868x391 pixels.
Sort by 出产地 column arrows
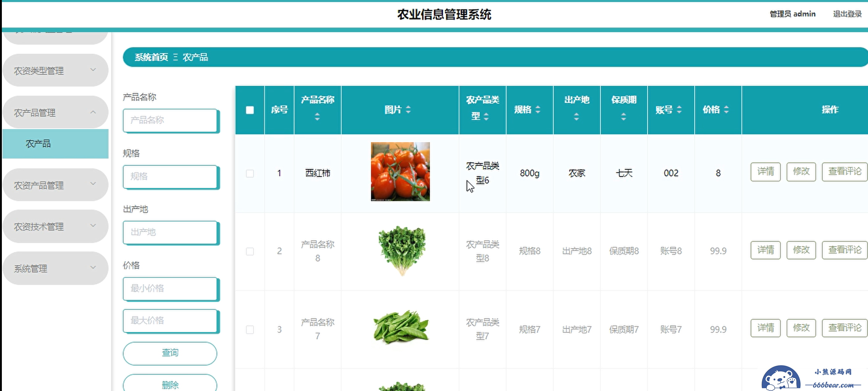coord(577,117)
